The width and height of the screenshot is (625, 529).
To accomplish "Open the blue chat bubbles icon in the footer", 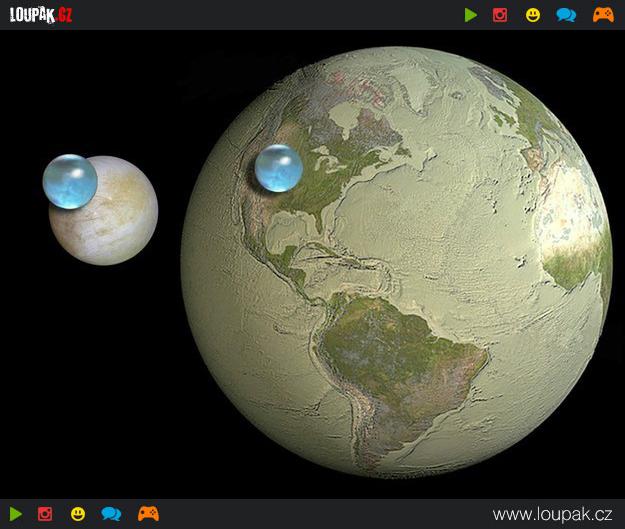I will [x=111, y=514].
